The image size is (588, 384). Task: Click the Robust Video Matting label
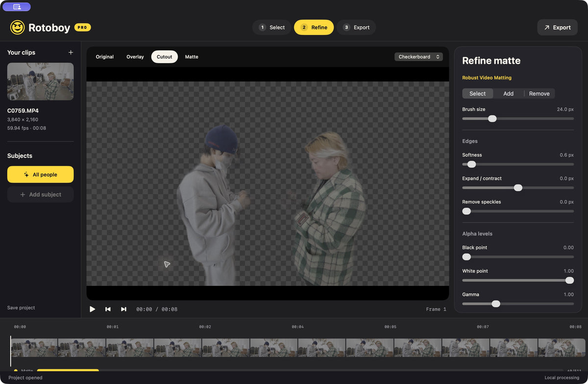point(487,78)
